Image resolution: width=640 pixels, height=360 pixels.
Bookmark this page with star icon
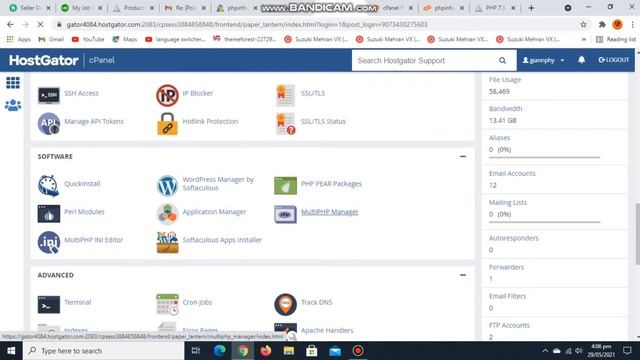(x=584, y=24)
